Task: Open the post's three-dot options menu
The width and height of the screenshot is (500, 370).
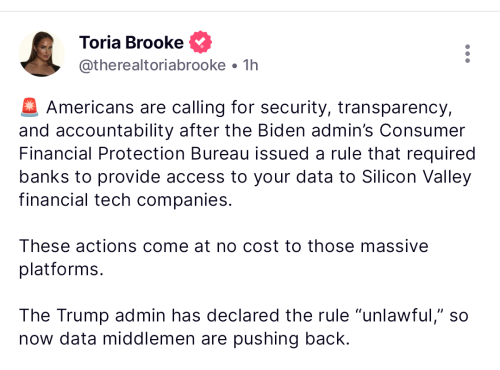Action: (x=467, y=54)
